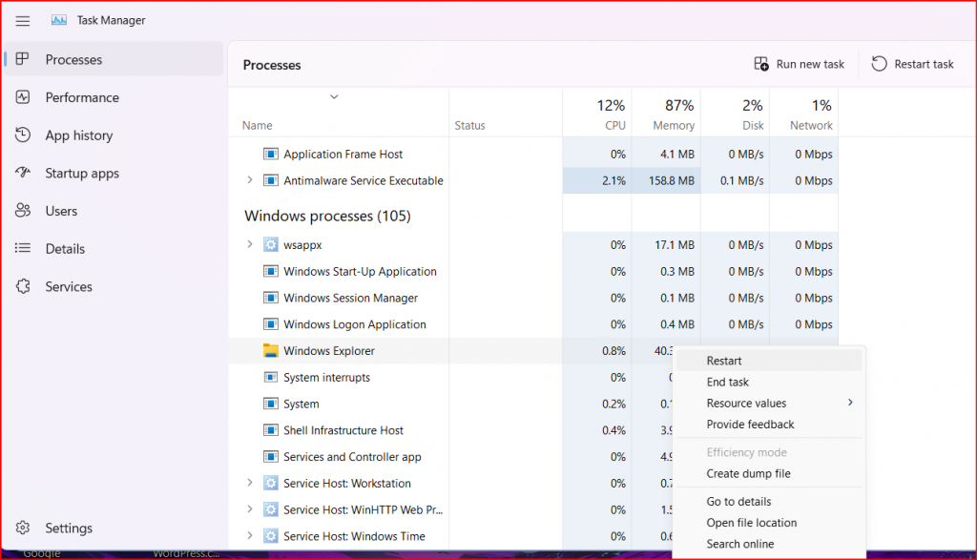Click the 0.8% CPU value for Windows Explorer

pyautogui.click(x=613, y=351)
